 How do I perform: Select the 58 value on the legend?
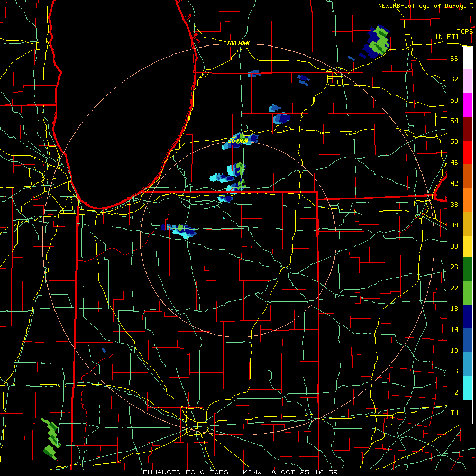[x=454, y=100]
